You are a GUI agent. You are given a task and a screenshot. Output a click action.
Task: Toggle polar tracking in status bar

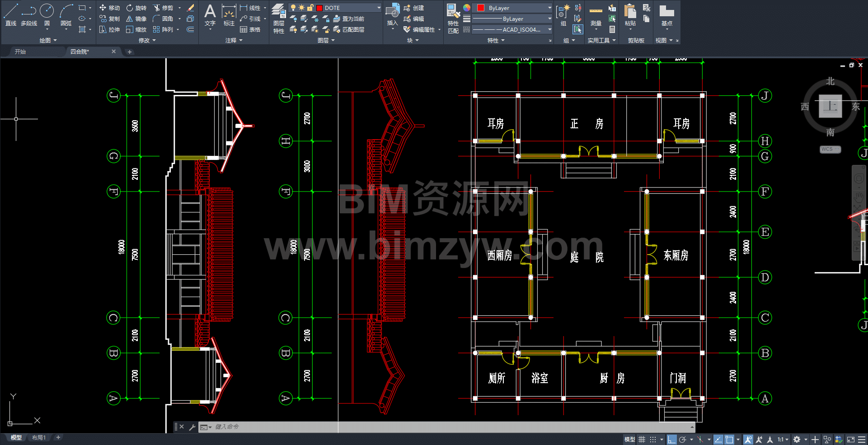[x=682, y=439]
